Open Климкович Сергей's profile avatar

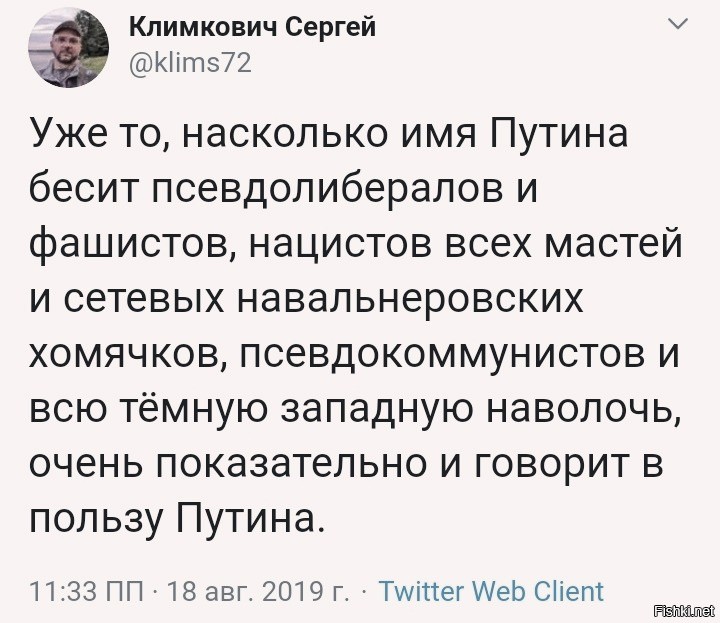(68, 48)
